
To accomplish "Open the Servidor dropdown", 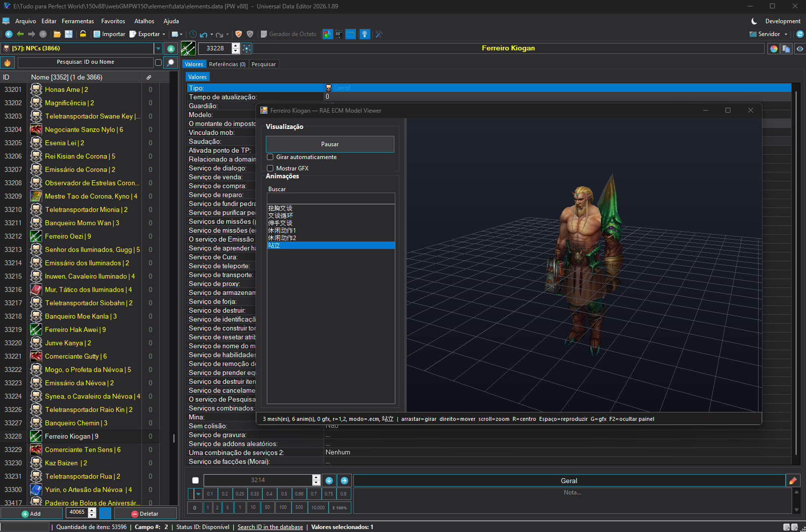I will tap(786, 34).
